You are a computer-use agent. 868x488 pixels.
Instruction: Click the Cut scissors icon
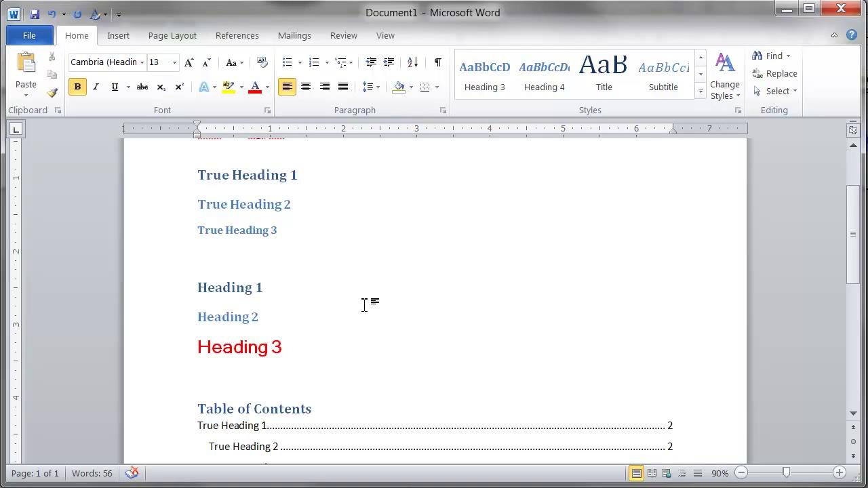point(52,57)
